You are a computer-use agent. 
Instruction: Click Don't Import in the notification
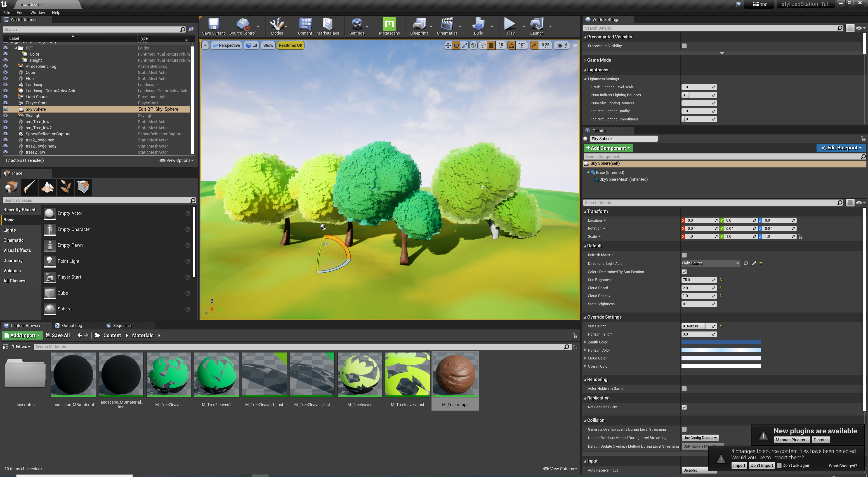coord(762,465)
